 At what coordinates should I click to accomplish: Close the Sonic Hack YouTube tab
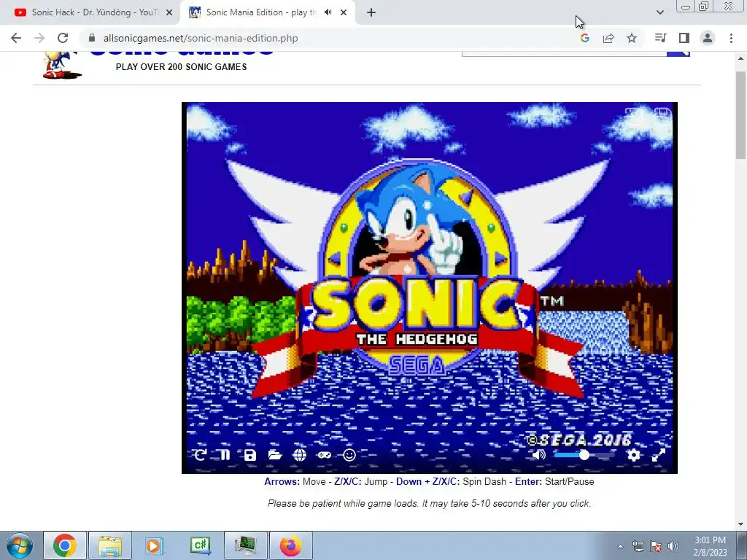coord(169,13)
